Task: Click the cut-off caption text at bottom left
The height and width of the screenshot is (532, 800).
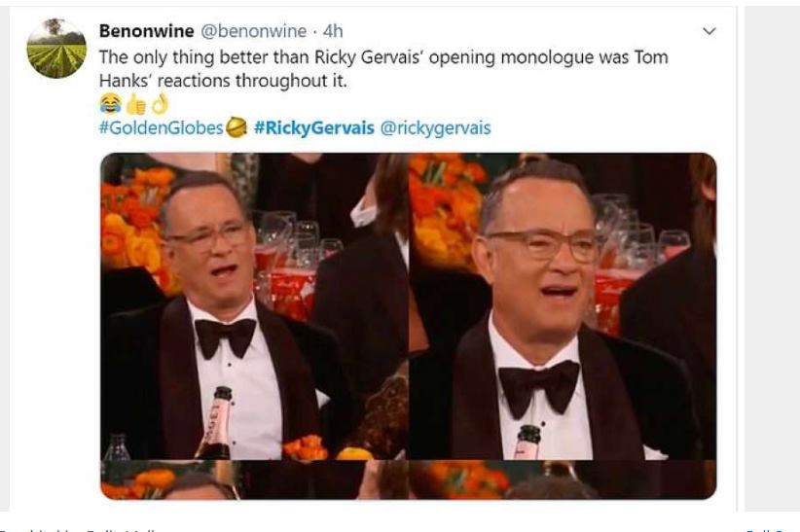Action: pyautogui.click(x=77, y=529)
